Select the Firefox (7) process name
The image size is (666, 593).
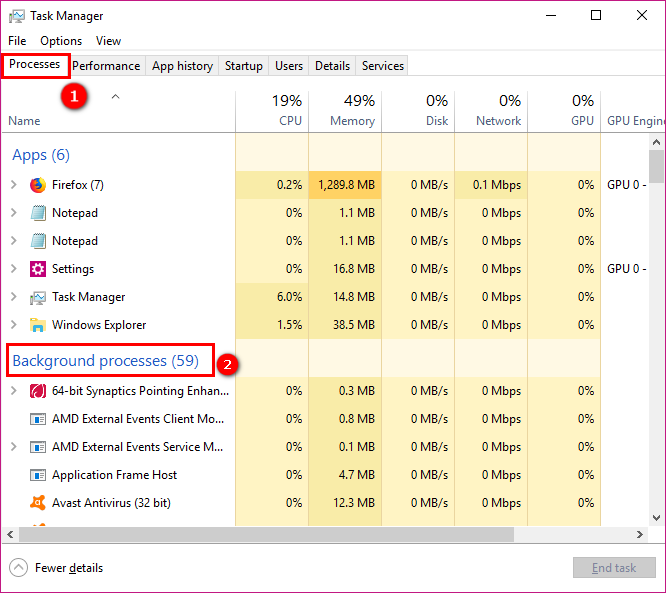(78, 185)
